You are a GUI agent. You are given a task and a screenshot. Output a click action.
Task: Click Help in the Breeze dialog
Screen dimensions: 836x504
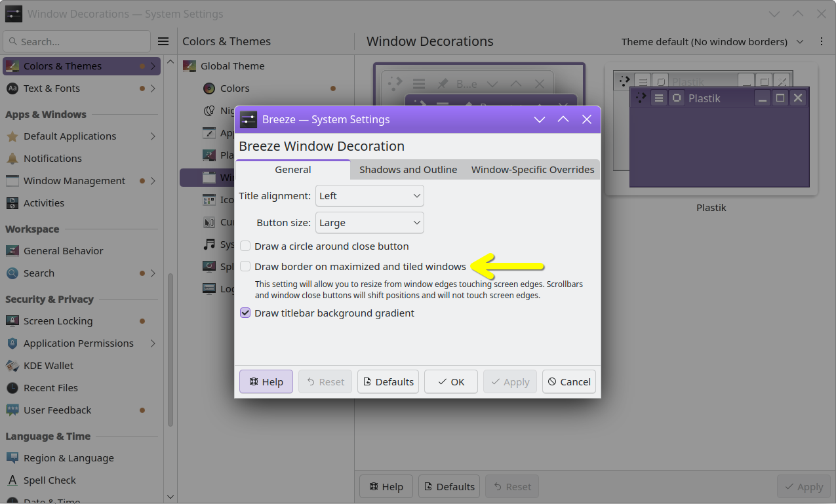266,382
